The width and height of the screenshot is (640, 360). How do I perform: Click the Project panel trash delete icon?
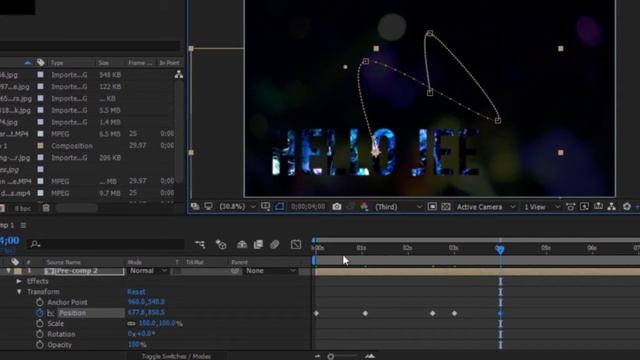[x=46, y=208]
